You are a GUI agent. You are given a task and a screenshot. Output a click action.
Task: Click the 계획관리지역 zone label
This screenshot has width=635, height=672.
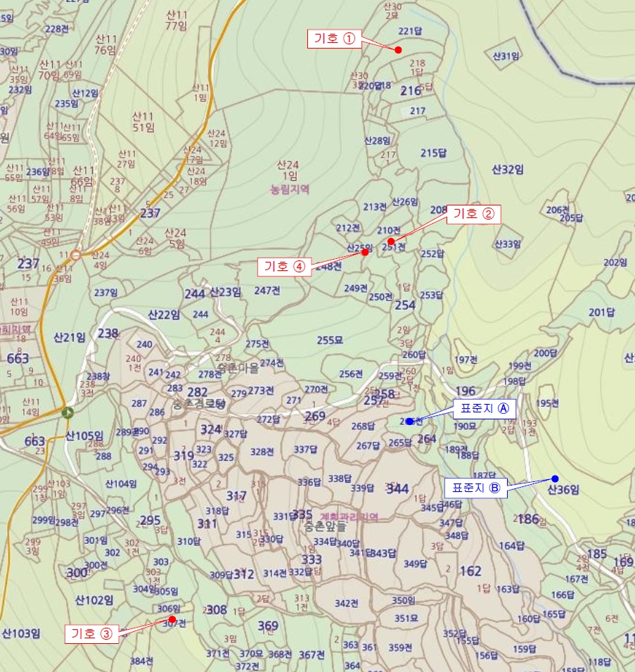click(x=349, y=516)
